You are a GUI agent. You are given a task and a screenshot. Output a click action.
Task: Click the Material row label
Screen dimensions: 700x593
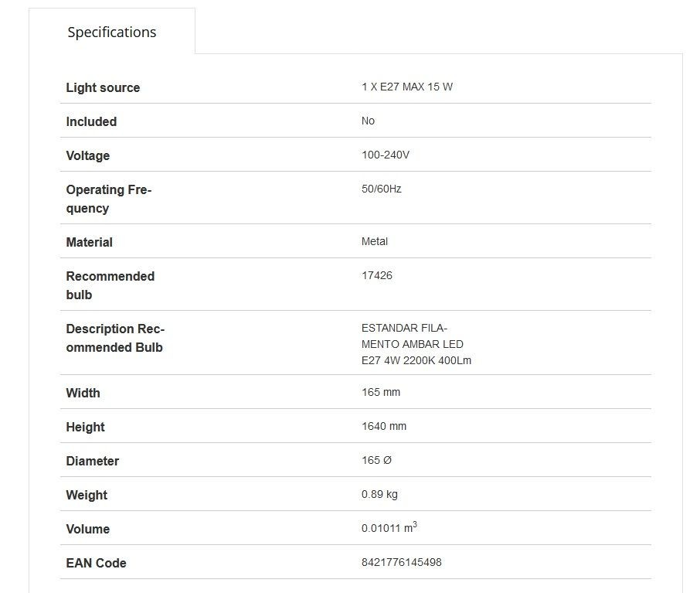click(x=89, y=242)
